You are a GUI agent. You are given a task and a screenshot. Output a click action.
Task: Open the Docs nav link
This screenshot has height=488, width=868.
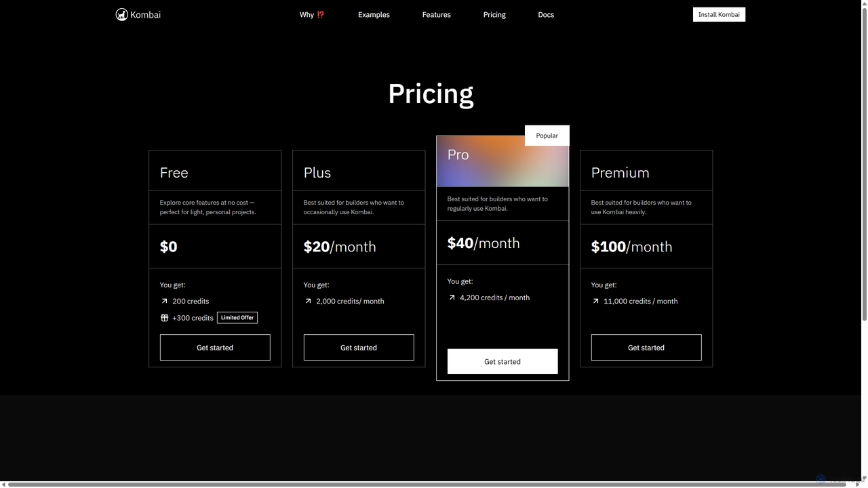click(546, 14)
